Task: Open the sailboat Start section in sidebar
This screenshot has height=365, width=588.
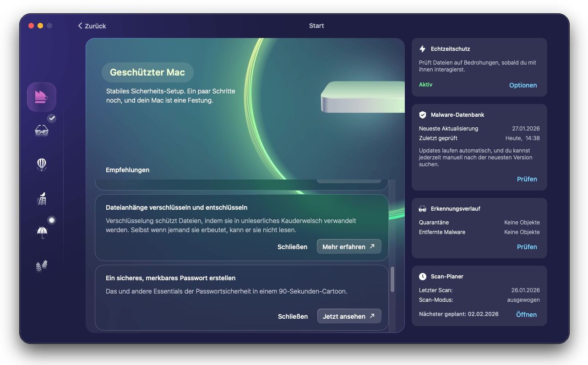Action: pos(42,97)
